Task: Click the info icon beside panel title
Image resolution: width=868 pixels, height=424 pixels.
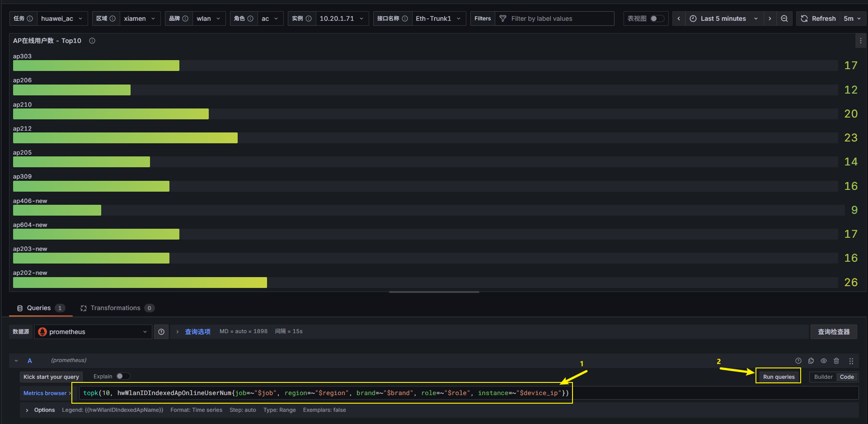Action: click(92, 41)
